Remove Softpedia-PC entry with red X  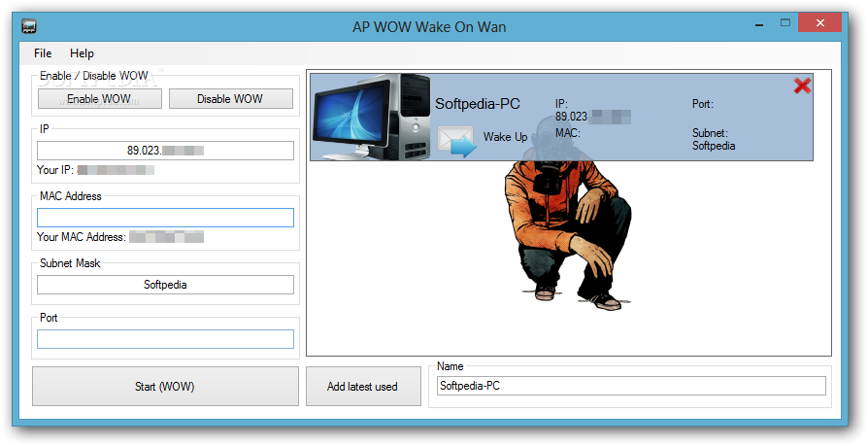802,86
